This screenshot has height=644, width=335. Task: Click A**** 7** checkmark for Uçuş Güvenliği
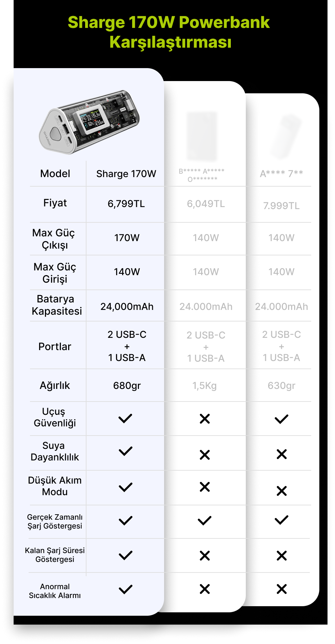[x=282, y=419]
